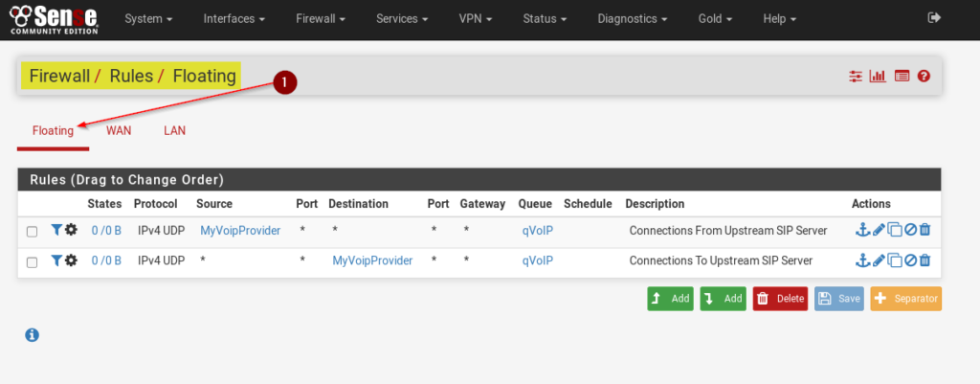Viewport: 980px width, 384px height.
Task: Click the logout icon in top navbar
Action: [x=934, y=18]
